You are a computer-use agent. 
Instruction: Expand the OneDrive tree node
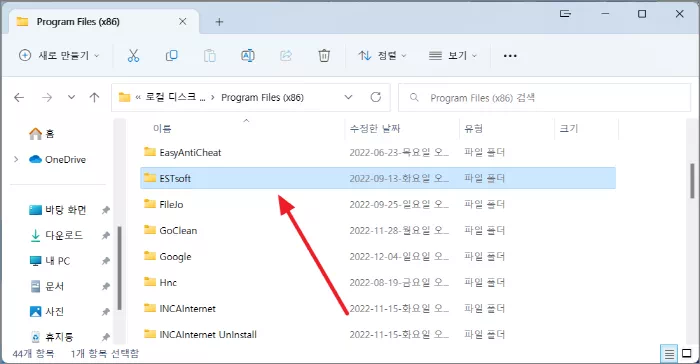click(x=16, y=159)
